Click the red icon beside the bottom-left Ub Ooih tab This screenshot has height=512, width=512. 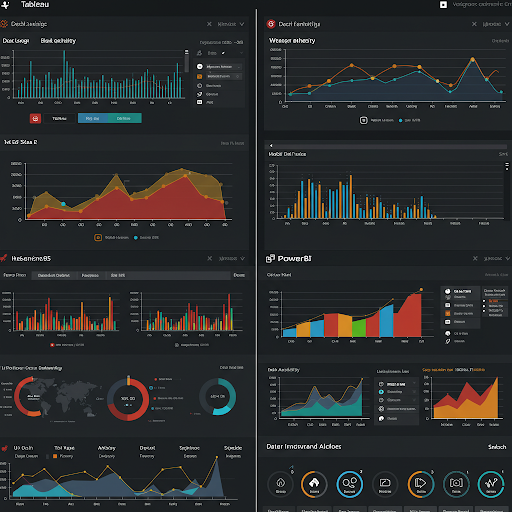[4, 448]
